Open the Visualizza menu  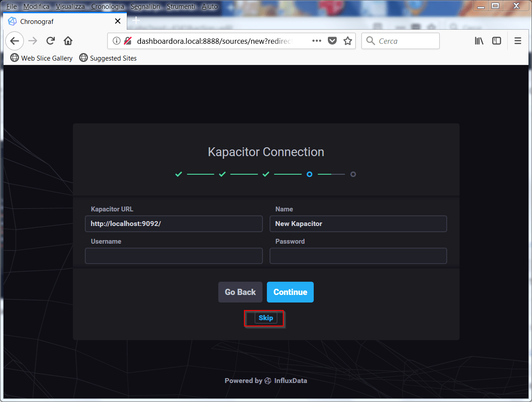[70, 7]
